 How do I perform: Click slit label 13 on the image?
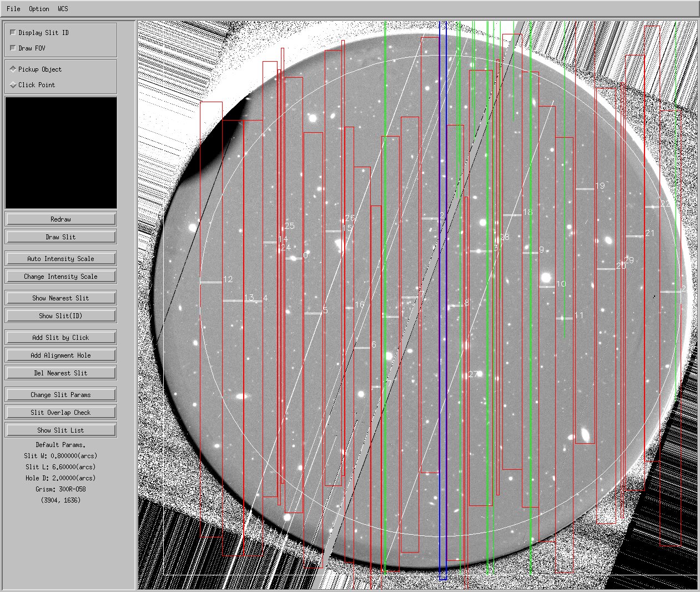249,298
